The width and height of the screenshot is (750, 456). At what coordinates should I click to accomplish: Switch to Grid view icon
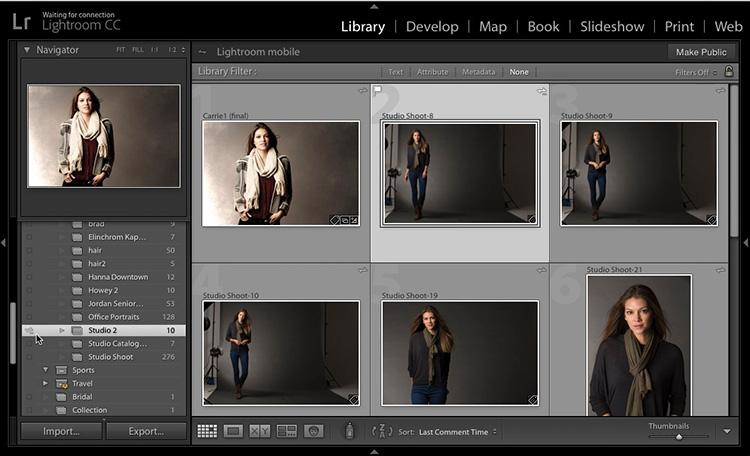pyautogui.click(x=207, y=431)
